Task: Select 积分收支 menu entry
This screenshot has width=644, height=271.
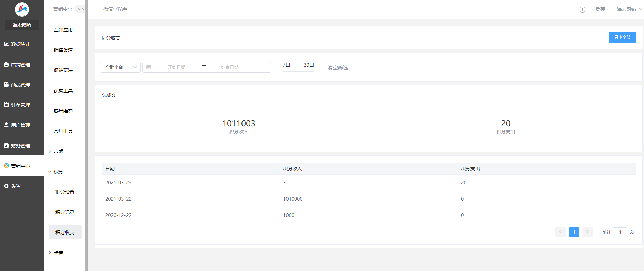Action: [65, 232]
